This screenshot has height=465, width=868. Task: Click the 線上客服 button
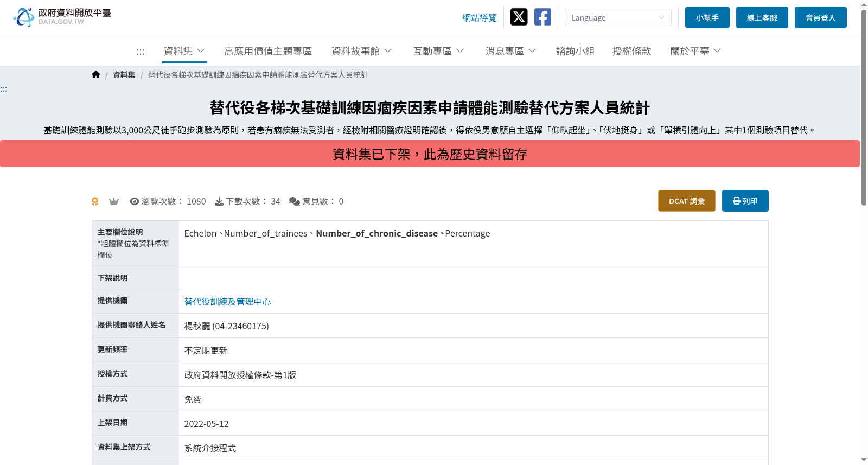pyautogui.click(x=762, y=17)
